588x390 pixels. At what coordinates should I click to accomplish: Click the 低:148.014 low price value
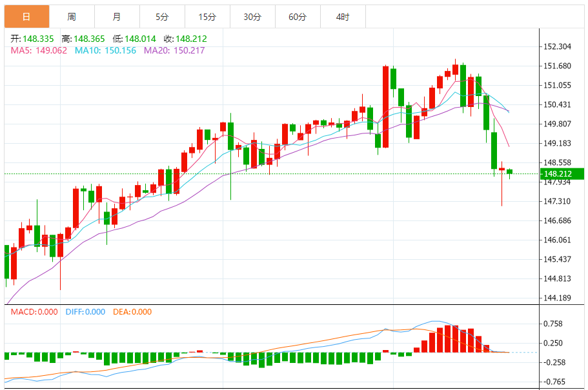coord(134,39)
